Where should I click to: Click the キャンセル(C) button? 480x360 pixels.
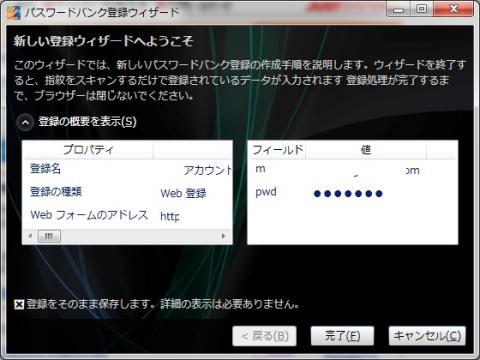[427, 336]
